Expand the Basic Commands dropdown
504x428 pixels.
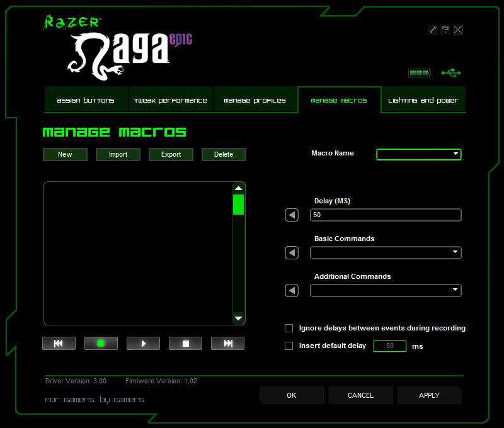(386, 252)
